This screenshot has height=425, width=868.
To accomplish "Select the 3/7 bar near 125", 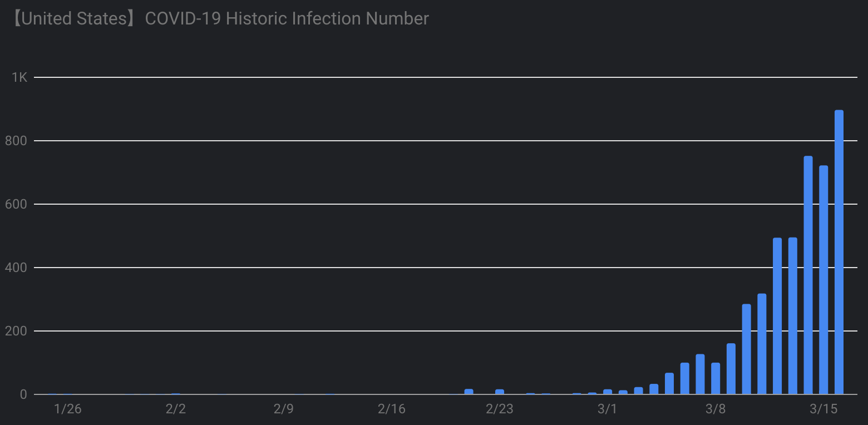I will click(x=700, y=374).
